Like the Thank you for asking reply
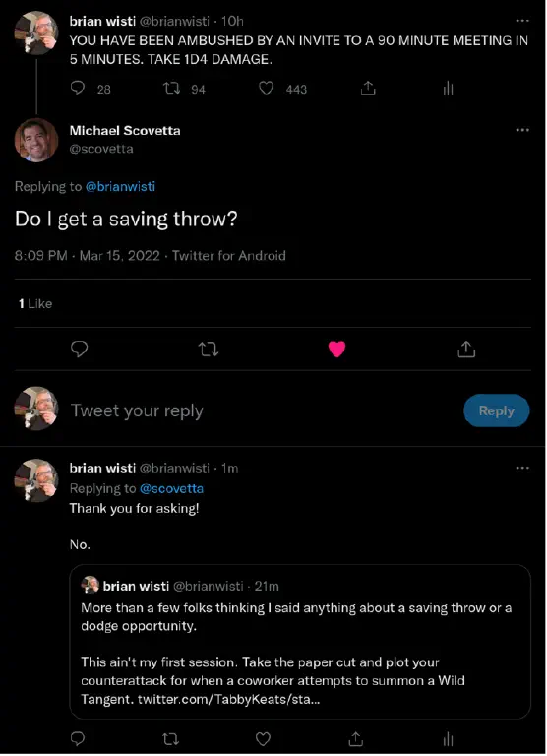Image resolution: width=547 pixels, height=756 pixels. (x=263, y=739)
